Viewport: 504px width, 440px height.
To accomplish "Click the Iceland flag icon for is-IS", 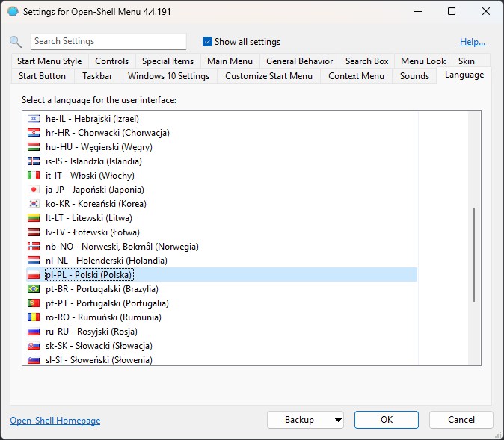I will coord(34,161).
